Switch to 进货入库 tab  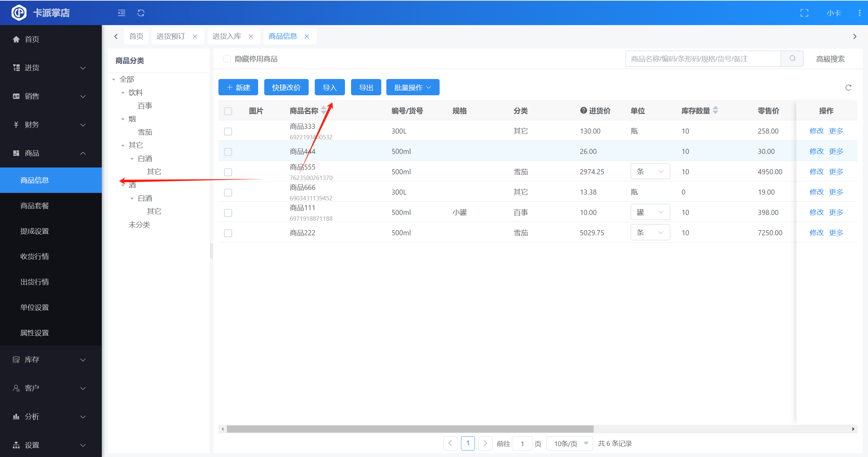[227, 36]
